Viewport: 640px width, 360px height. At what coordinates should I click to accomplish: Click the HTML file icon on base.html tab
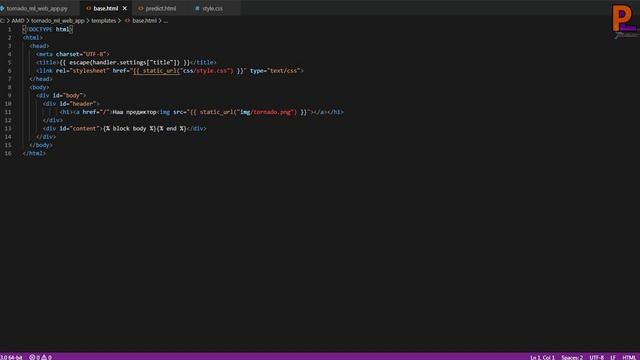89,8
